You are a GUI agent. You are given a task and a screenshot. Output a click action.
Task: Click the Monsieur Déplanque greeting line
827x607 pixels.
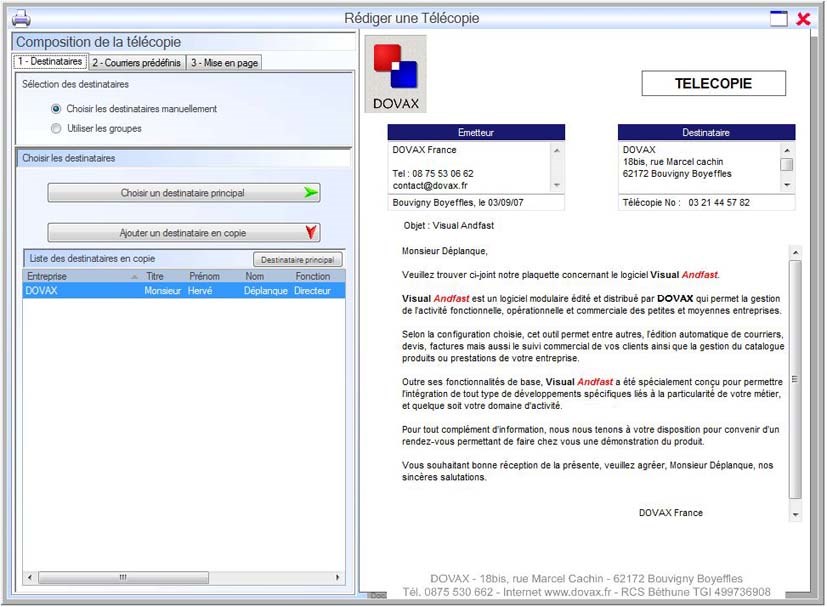445,251
